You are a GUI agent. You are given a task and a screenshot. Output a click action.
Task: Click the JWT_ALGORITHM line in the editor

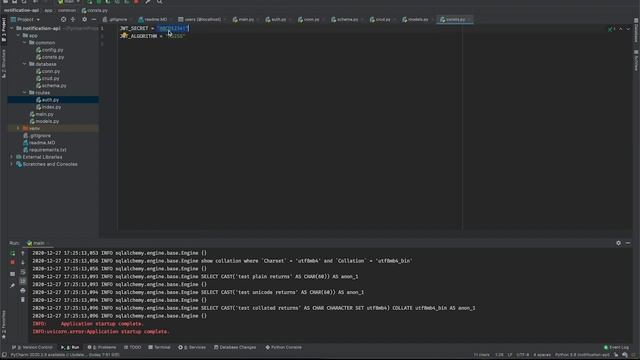[152, 36]
